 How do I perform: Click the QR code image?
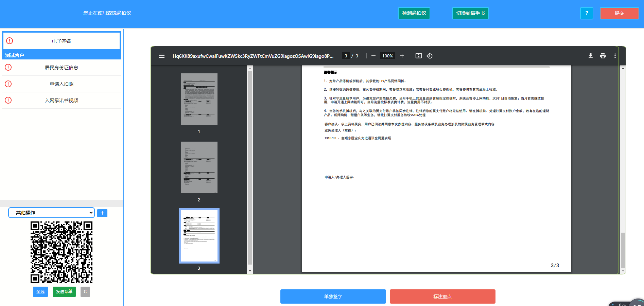(x=62, y=252)
